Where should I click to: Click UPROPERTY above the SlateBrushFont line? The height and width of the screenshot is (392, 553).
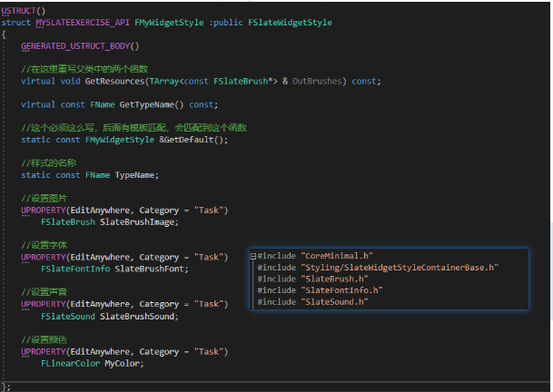tap(44, 258)
